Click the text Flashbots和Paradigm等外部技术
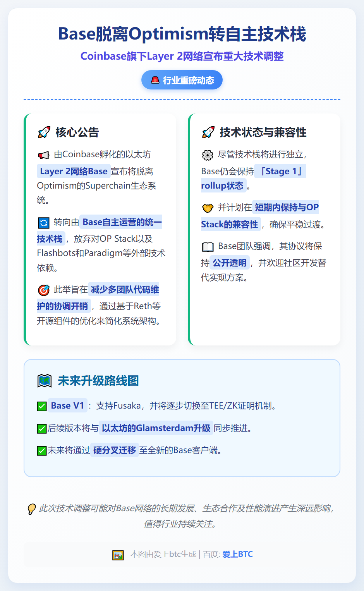The image size is (364, 591). pos(101,253)
